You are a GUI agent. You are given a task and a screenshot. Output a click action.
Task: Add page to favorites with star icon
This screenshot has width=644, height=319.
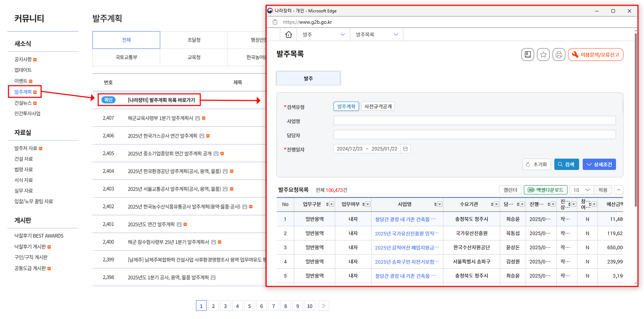[543, 55]
